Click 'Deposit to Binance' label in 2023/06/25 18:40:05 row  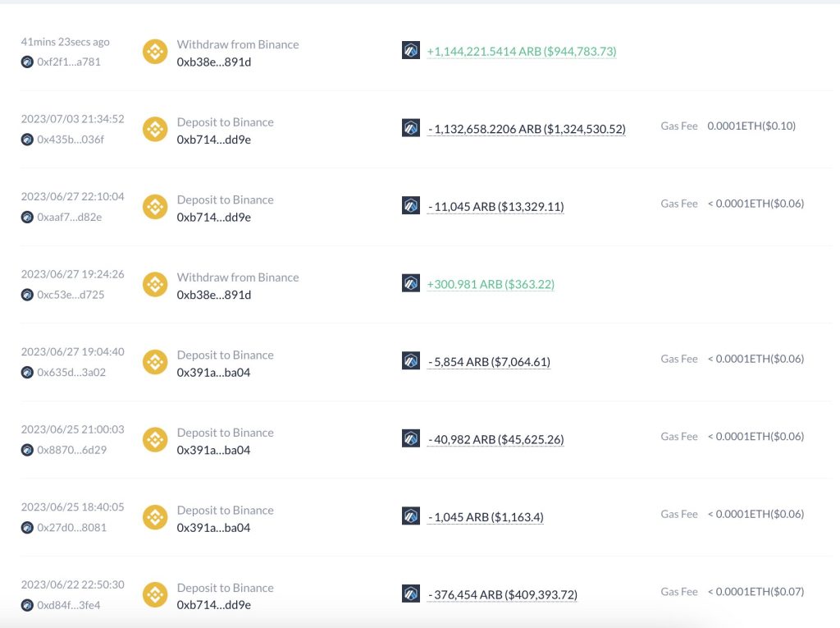(x=225, y=510)
